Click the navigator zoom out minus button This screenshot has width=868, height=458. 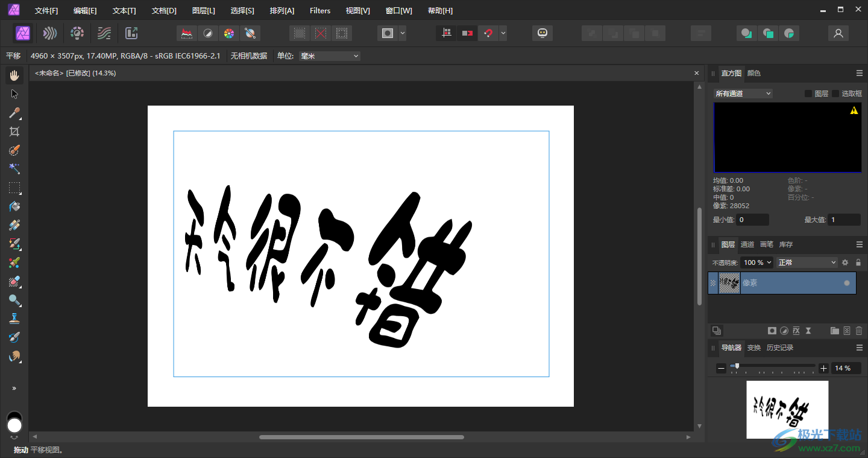point(721,368)
